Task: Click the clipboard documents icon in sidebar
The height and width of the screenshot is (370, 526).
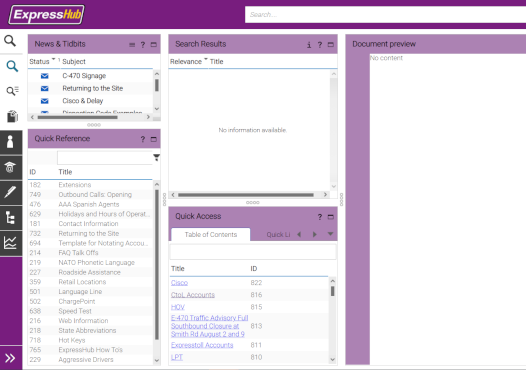Action: (x=12, y=116)
